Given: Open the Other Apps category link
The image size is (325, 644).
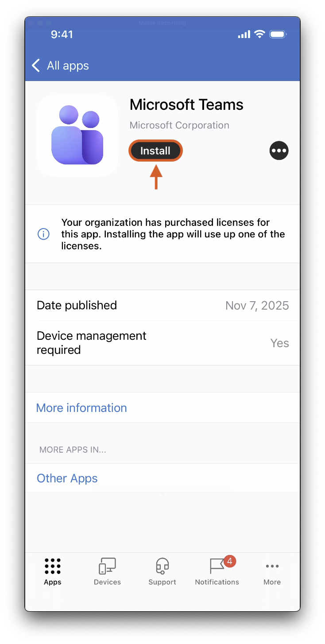Looking at the screenshot, I should pyautogui.click(x=67, y=478).
